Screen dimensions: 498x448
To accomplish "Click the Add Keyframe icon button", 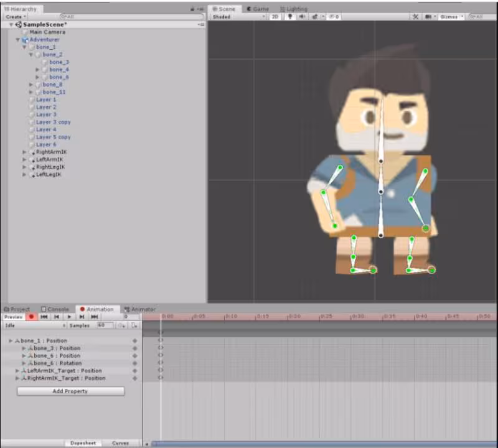I will [x=121, y=325].
